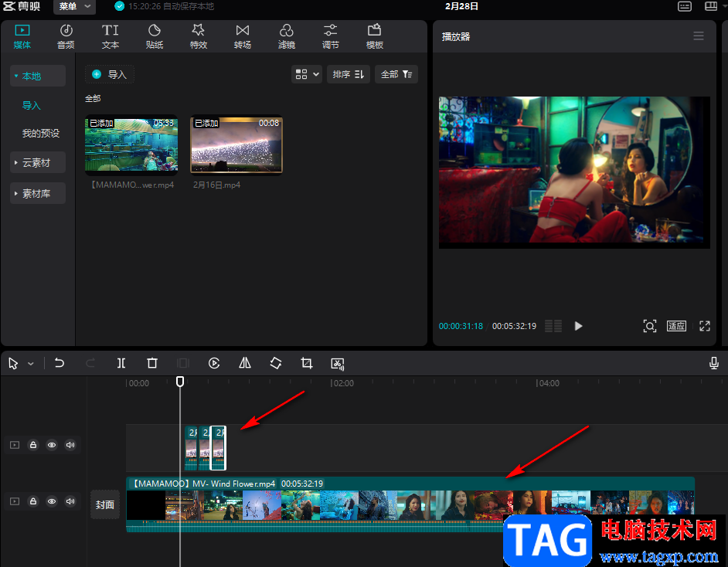Click the reverse playback icon

214,363
